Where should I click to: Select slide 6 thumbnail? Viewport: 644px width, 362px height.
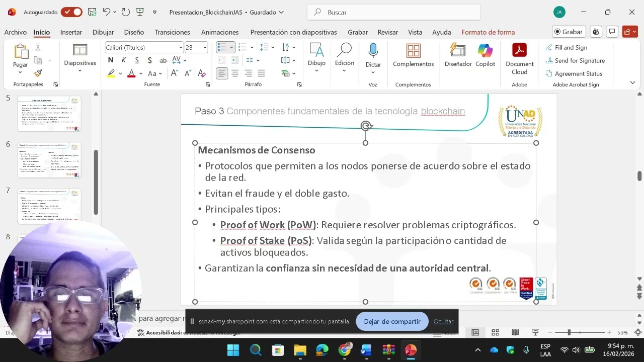[x=49, y=160]
